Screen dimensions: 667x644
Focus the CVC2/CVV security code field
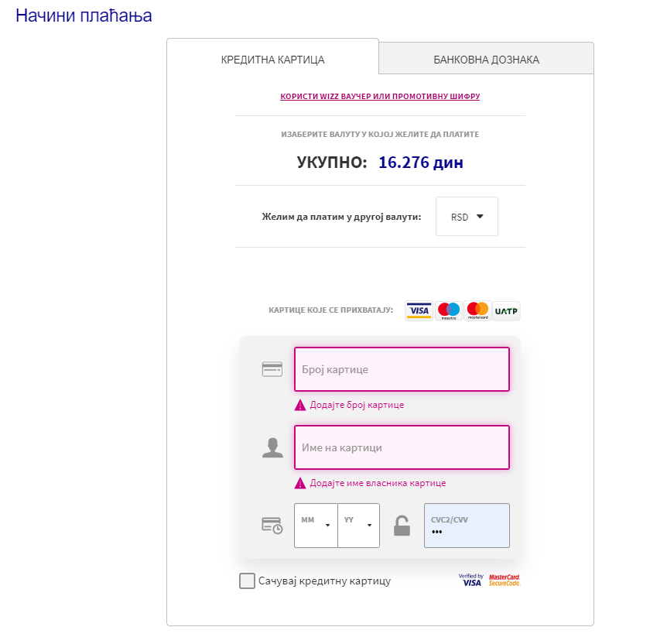click(467, 526)
